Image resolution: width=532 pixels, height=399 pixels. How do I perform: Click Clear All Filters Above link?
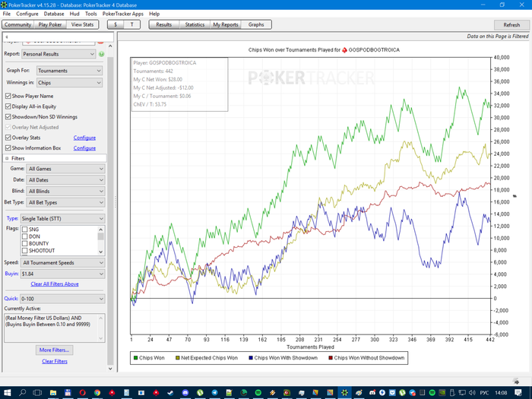[x=55, y=284]
